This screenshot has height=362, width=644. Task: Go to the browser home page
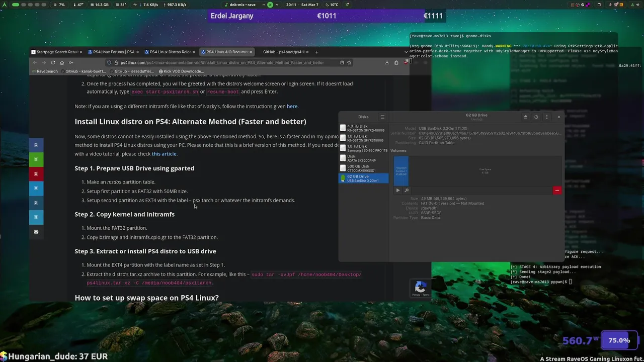(x=62, y=63)
